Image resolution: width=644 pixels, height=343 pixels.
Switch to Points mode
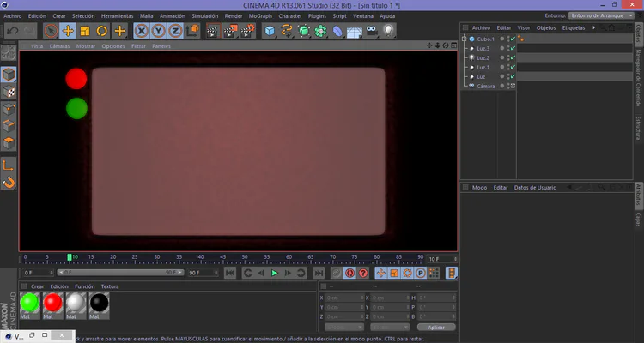(9, 109)
